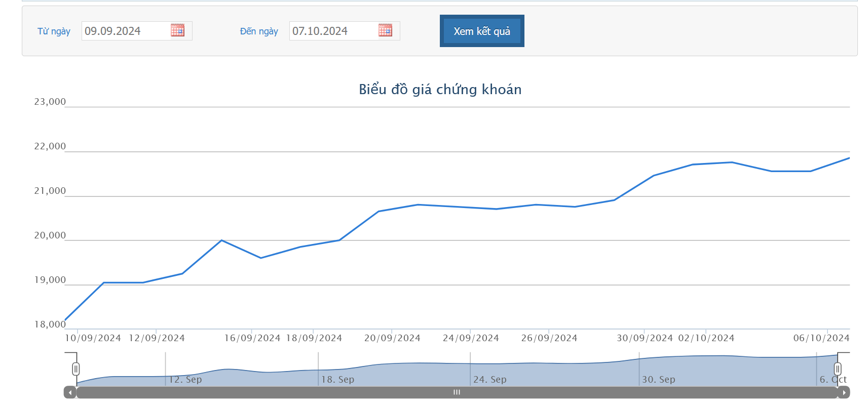Open the calendar picker for Từ ngày
868x410 pixels.
point(177,30)
